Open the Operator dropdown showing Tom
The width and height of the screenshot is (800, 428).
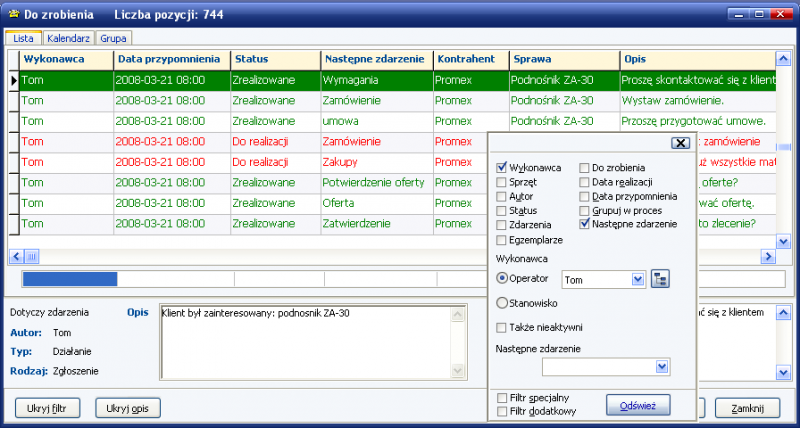638,280
